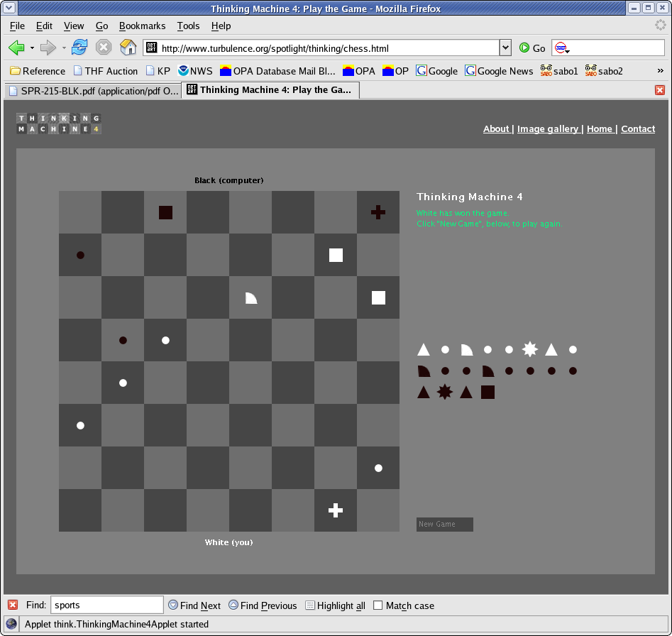
Task: Select the black cross king piece
Action: pyautogui.click(x=378, y=212)
